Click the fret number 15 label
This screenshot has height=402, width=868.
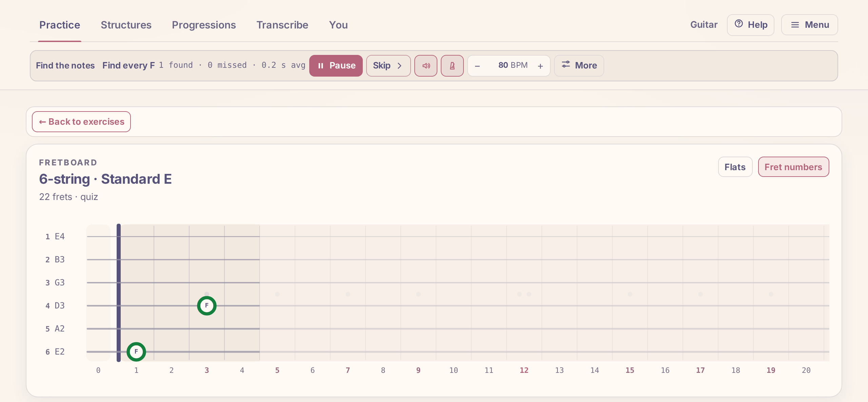(x=630, y=370)
